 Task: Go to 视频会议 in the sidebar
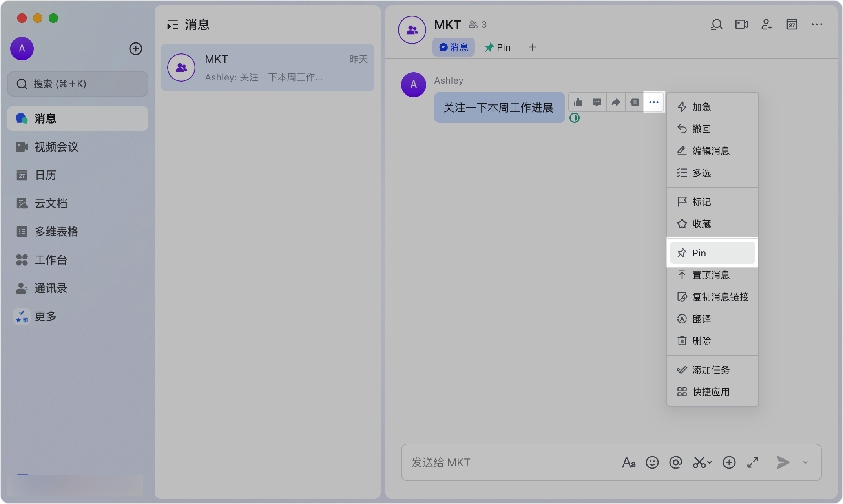(78, 147)
